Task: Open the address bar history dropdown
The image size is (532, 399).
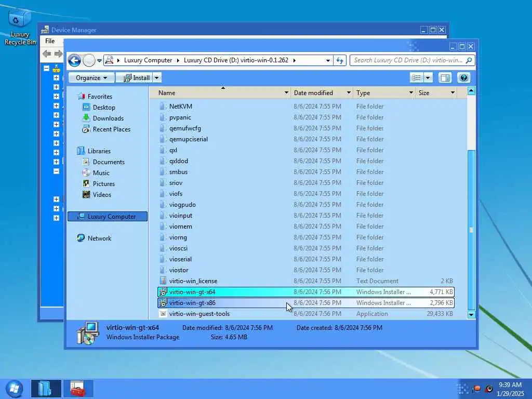Action: point(328,60)
